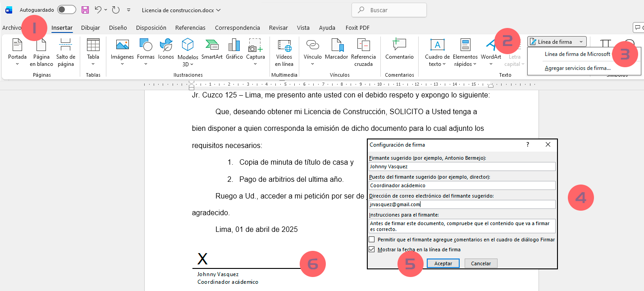Click the Undo arrow icon
This screenshot has height=291, width=644.
pyautogui.click(x=98, y=9)
